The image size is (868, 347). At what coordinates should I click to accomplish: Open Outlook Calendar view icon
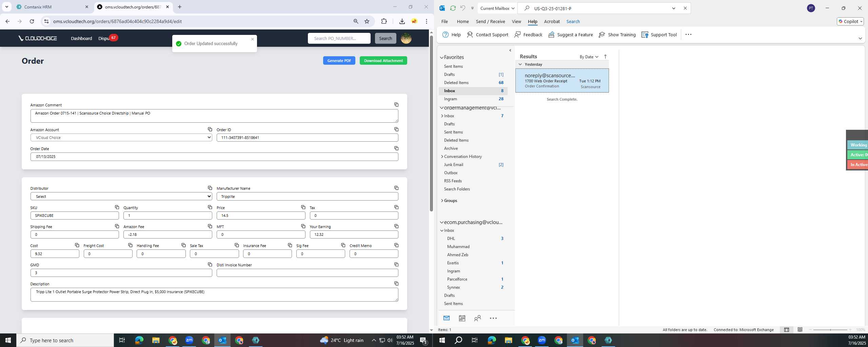click(462, 318)
